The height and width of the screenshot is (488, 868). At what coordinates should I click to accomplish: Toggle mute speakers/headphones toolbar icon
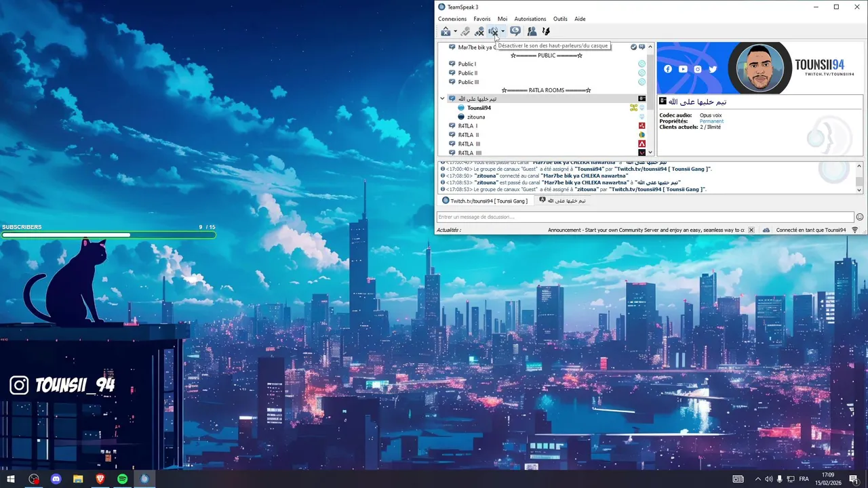point(494,31)
